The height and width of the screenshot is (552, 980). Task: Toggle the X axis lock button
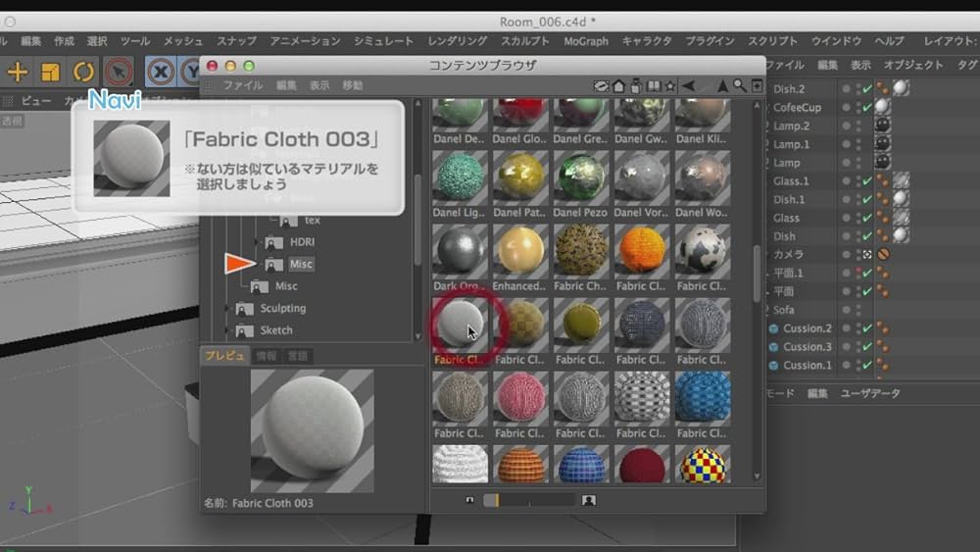[161, 72]
